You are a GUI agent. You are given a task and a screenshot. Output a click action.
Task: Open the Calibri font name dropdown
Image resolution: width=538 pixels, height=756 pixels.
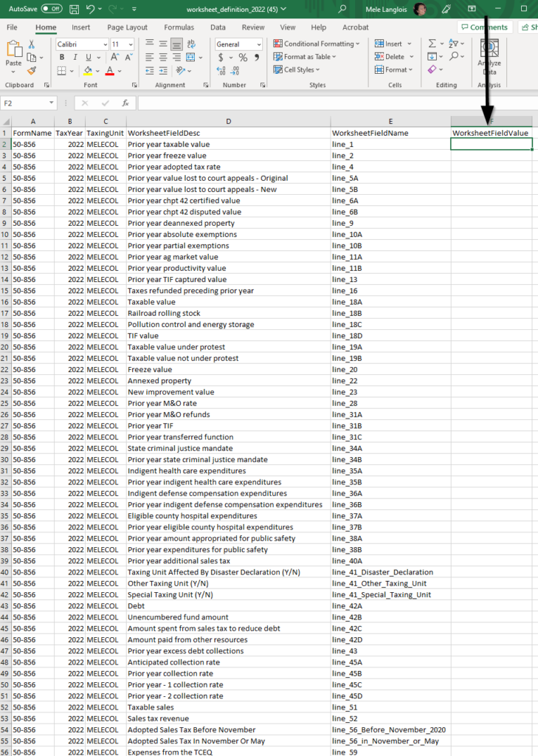coord(81,44)
